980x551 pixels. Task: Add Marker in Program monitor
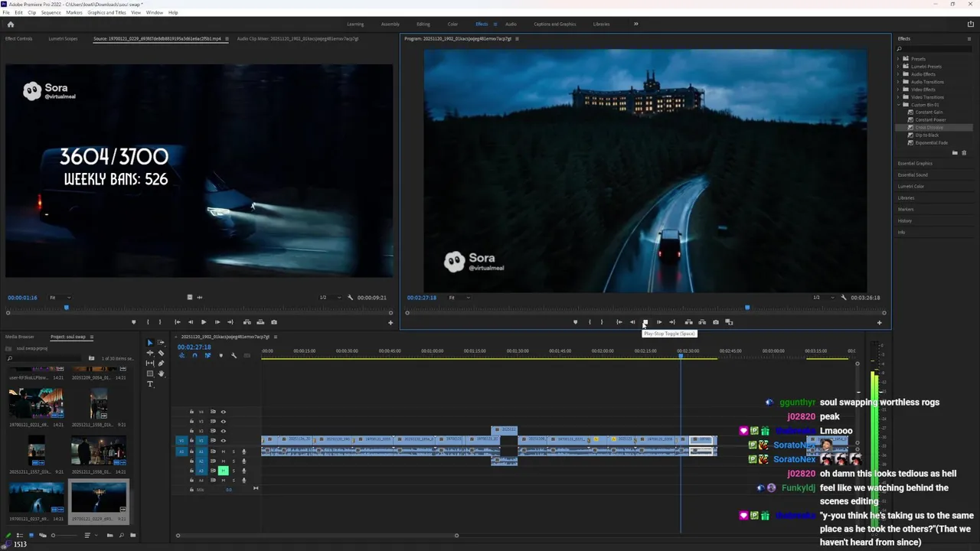pos(575,322)
